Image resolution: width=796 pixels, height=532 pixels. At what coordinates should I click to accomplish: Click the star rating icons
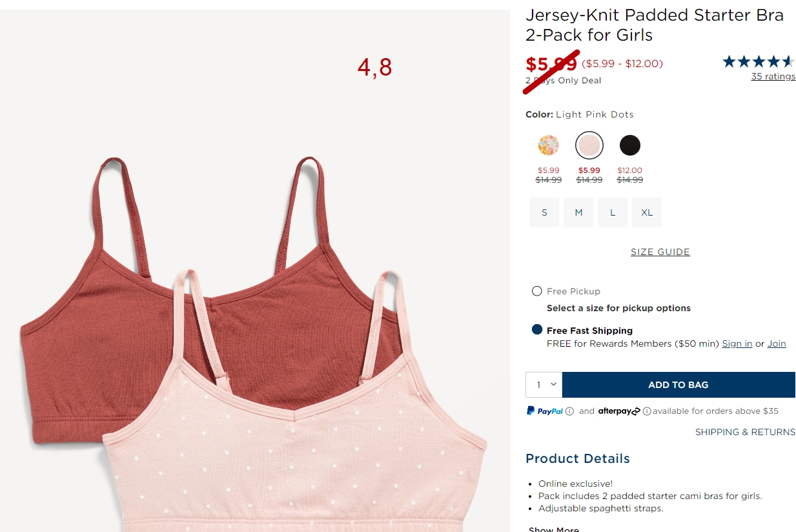759,62
